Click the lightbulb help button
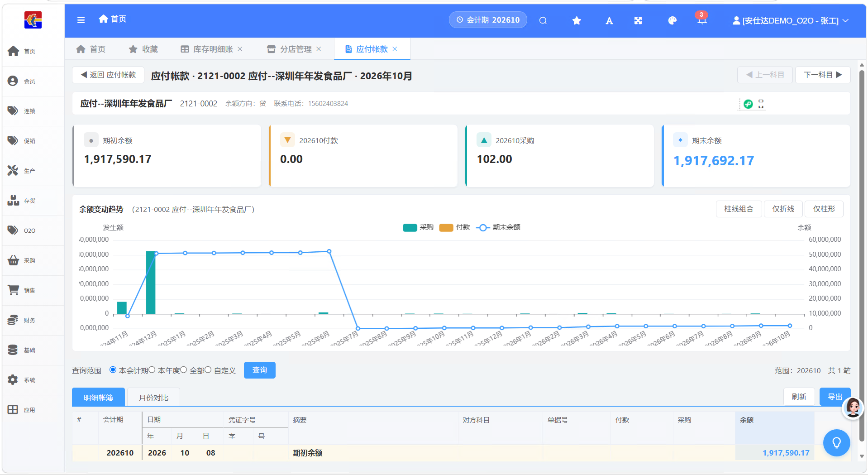Viewport: 868px width, 475px height. [836, 442]
